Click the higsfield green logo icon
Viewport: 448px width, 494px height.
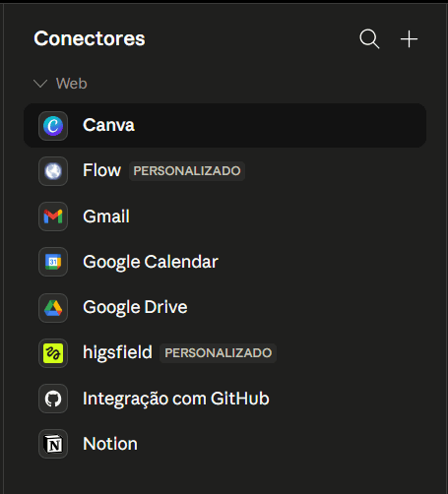53,353
